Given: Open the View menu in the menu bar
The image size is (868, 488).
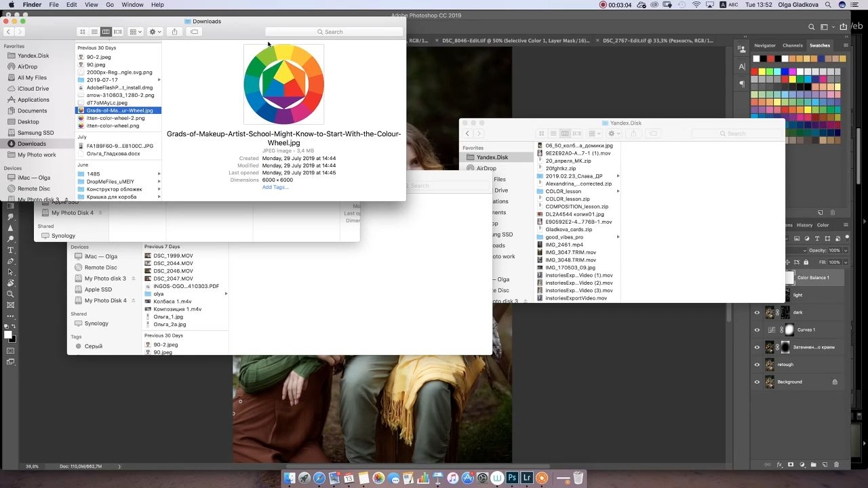Looking at the screenshot, I should pos(91,5).
